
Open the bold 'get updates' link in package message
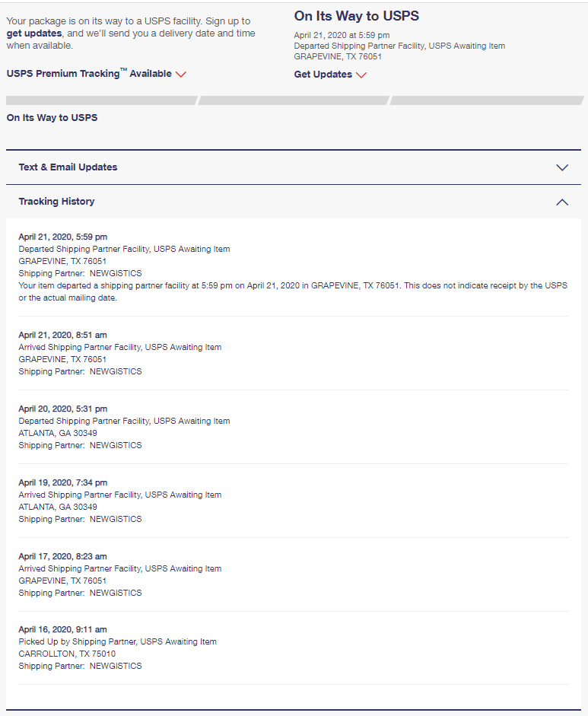(x=34, y=33)
